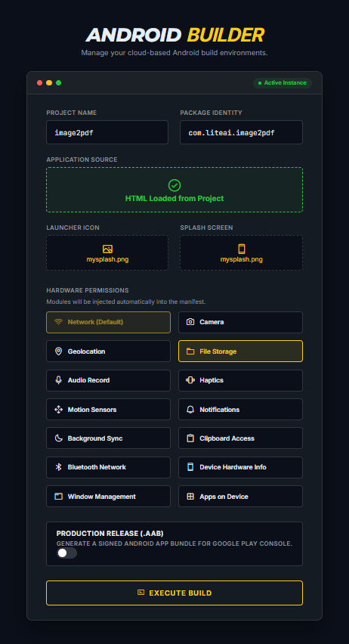The height and width of the screenshot is (644, 349).
Task: Click the Splash Screen upload box
Action: point(242,252)
